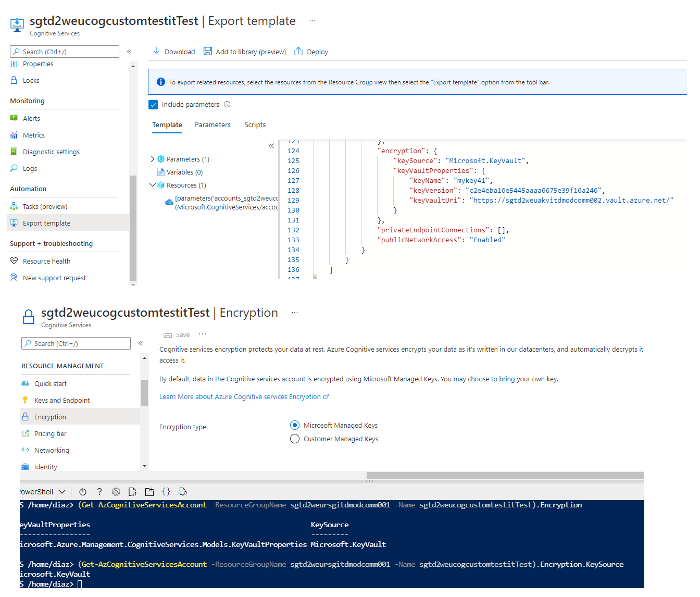This screenshot has height=597, width=700.
Task: Collapse the template tree pane with the chevrons
Action: pos(271,146)
